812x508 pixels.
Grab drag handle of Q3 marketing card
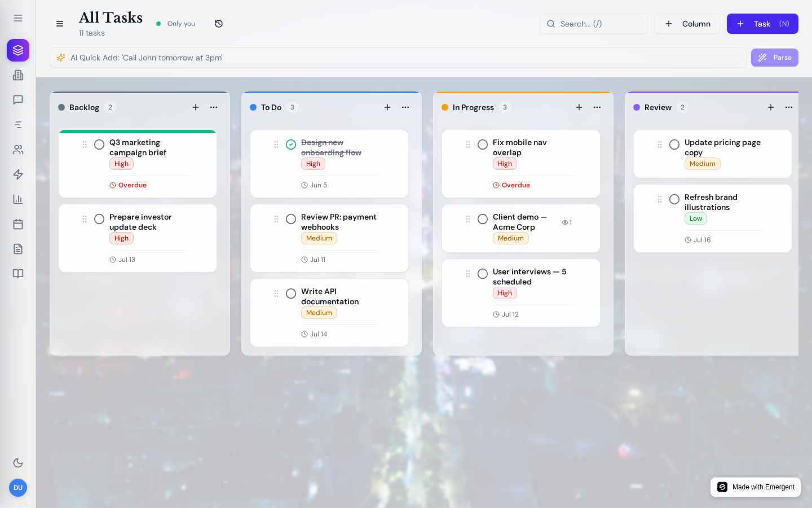pyautogui.click(x=85, y=144)
